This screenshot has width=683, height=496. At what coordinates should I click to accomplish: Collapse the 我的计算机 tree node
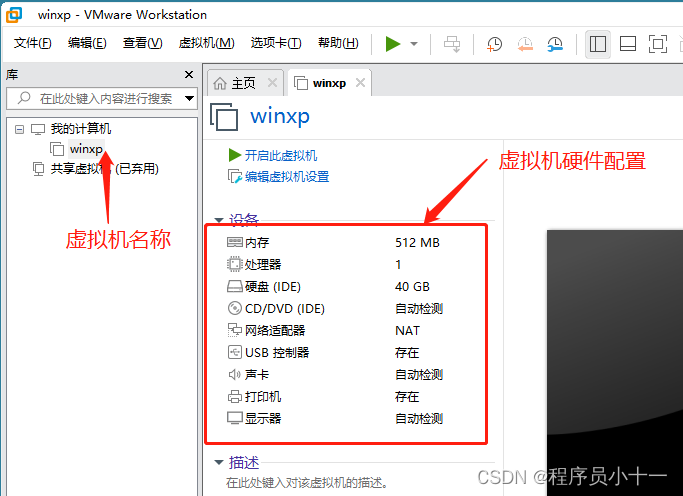(19, 129)
